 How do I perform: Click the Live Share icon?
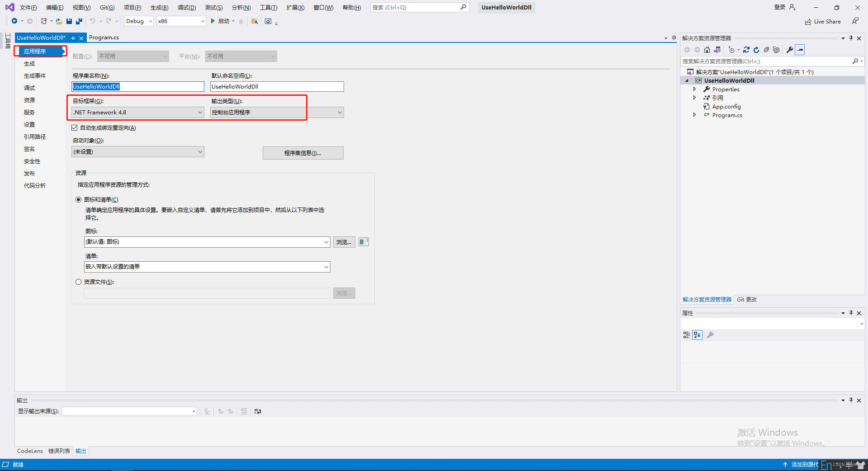click(808, 22)
